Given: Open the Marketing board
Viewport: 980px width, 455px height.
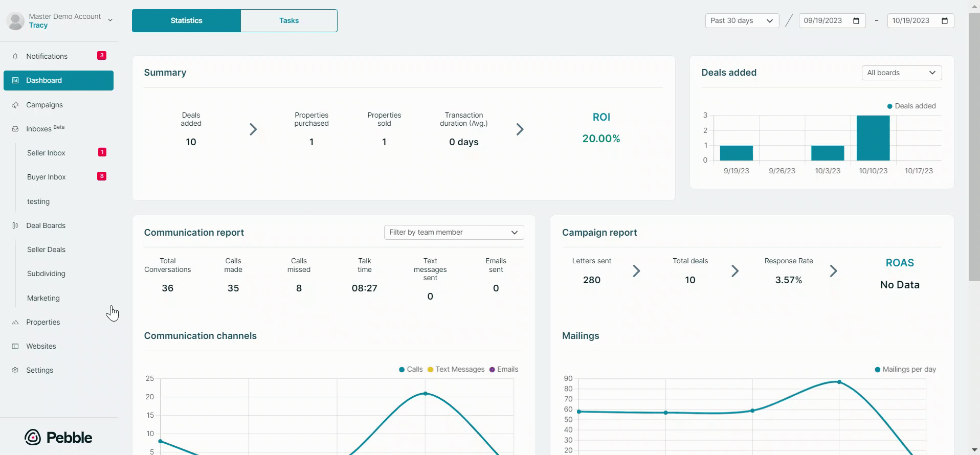Looking at the screenshot, I should [43, 298].
